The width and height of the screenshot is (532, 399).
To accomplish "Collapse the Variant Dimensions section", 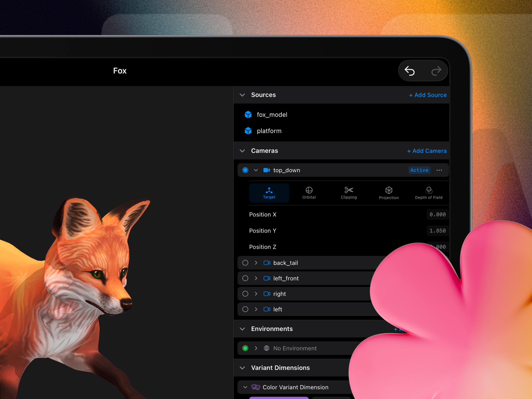I will pyautogui.click(x=242, y=368).
